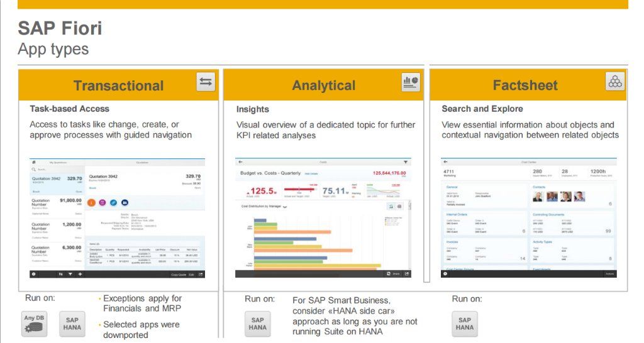
Task: Click Copy Quote button in quotation footer
Action: tap(179, 275)
